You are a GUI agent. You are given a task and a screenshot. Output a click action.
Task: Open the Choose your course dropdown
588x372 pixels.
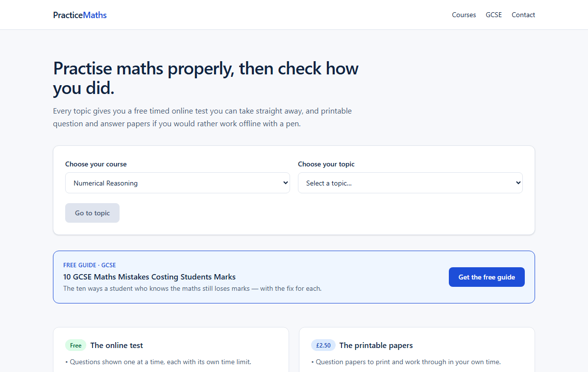177,183
